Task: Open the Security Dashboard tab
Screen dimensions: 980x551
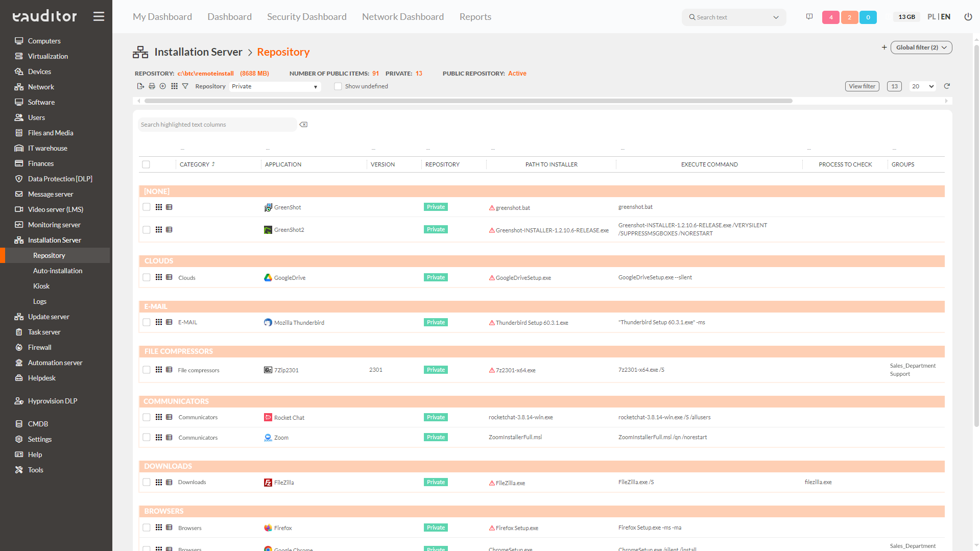Action: (307, 17)
